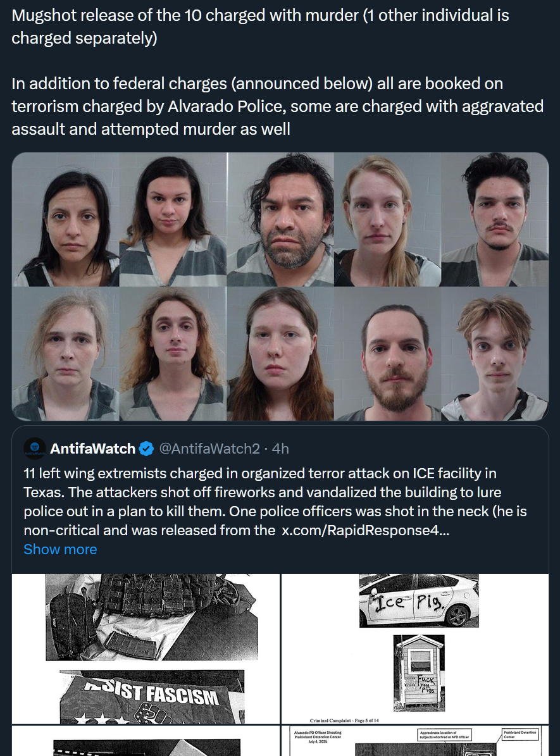Open the AntifaWatch display name
The width and height of the screenshot is (560, 756).
(92, 449)
